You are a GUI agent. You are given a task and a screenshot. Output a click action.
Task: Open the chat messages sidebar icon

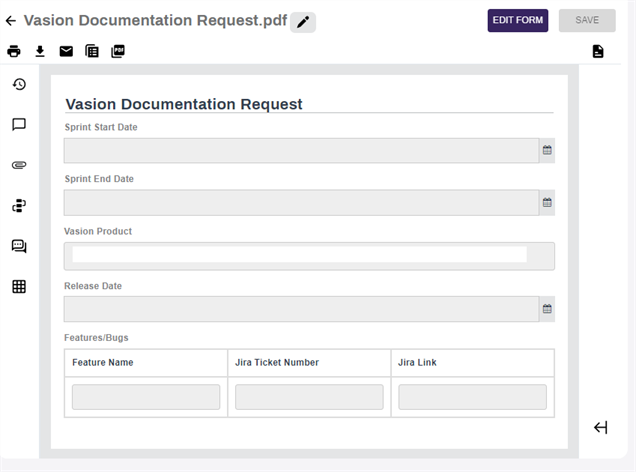click(19, 246)
